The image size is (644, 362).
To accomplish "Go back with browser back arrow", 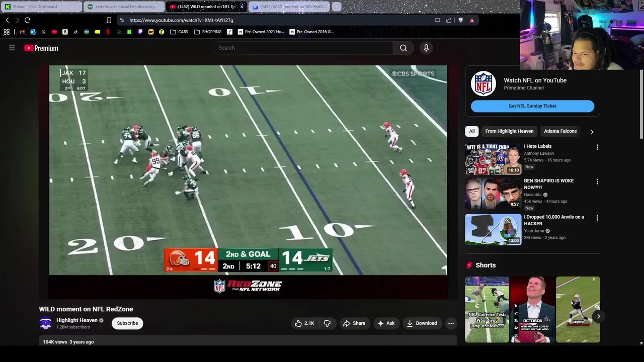I will [x=7, y=20].
